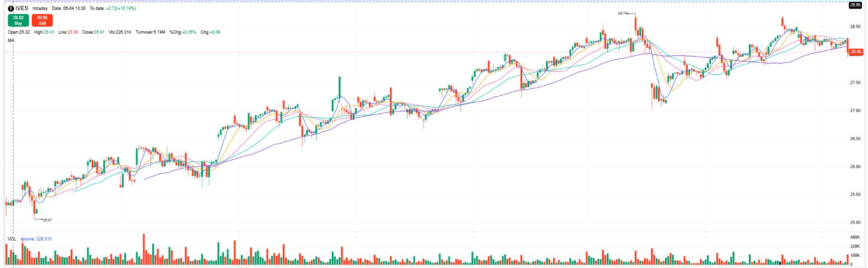
Task: Click the To date +2.72 change value
Action: tap(121, 8)
